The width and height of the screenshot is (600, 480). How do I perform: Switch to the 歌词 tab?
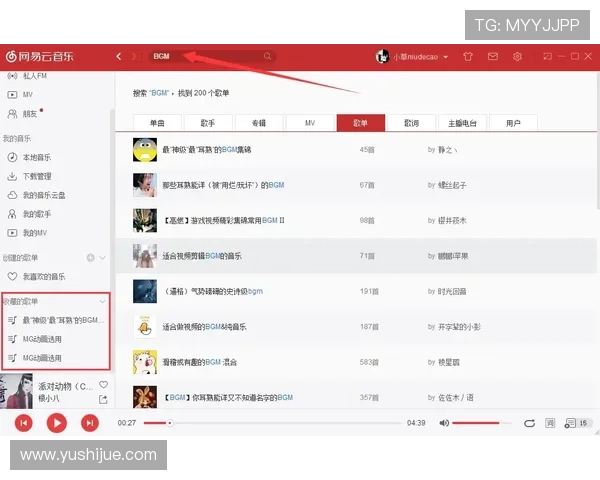tap(412, 123)
